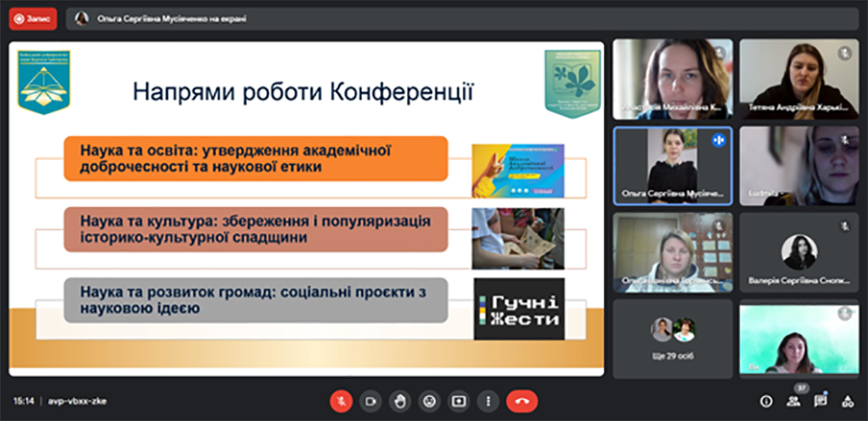Click the green chestnut leaf emblem
The height and width of the screenshot is (421, 868).
572,83
